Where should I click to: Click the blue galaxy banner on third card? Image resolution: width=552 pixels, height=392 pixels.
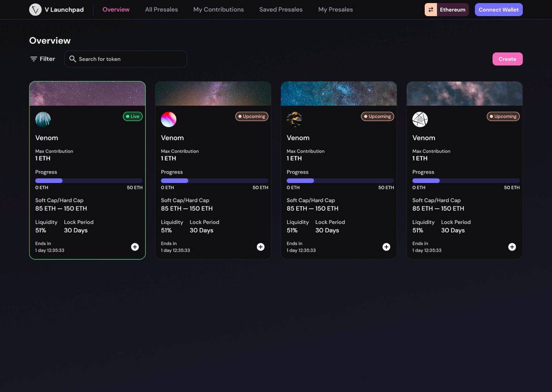click(x=339, y=94)
